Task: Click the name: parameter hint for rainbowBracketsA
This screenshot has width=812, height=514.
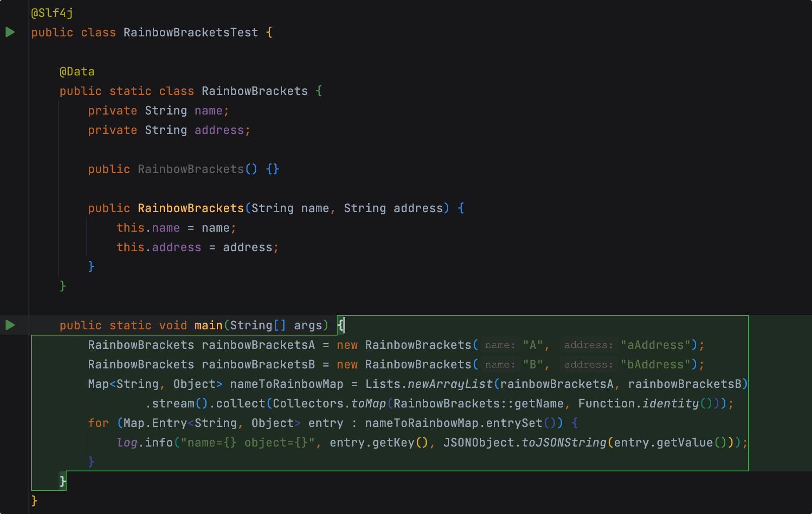Action: click(499, 344)
